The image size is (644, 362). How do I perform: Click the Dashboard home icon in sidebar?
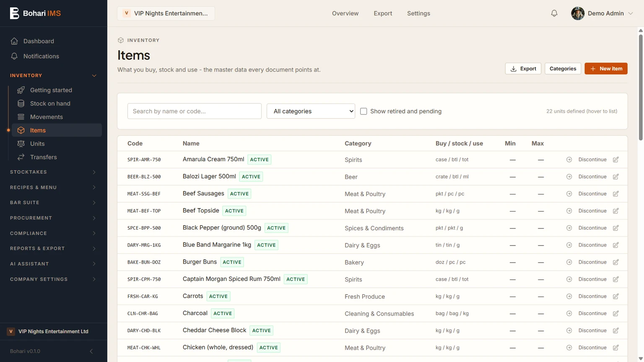14,41
